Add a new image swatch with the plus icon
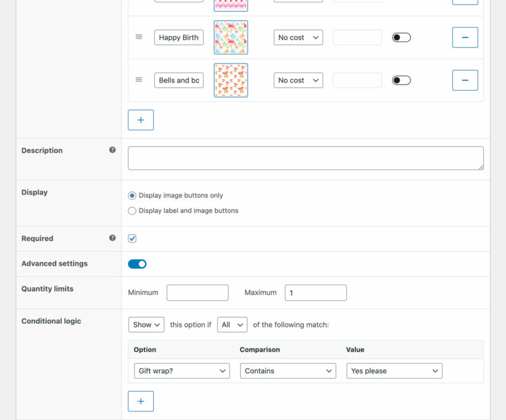506x420 pixels. (x=141, y=120)
